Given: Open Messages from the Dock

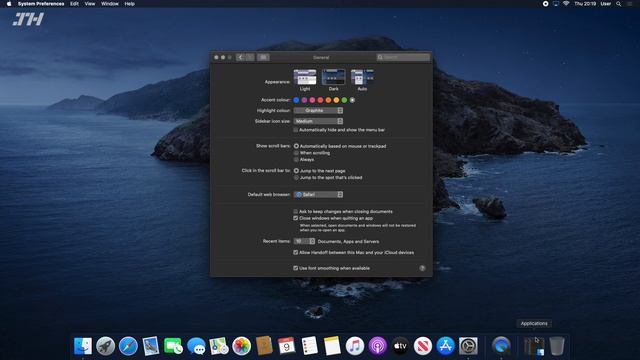Looking at the screenshot, I should pos(196,346).
